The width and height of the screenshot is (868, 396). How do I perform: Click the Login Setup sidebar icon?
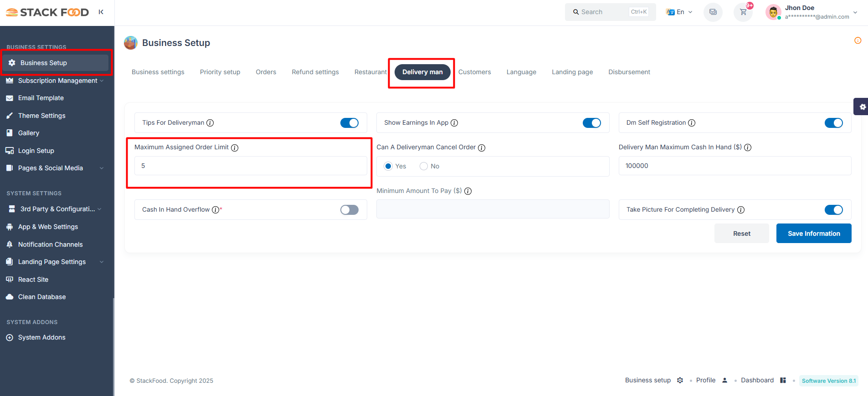point(10,151)
